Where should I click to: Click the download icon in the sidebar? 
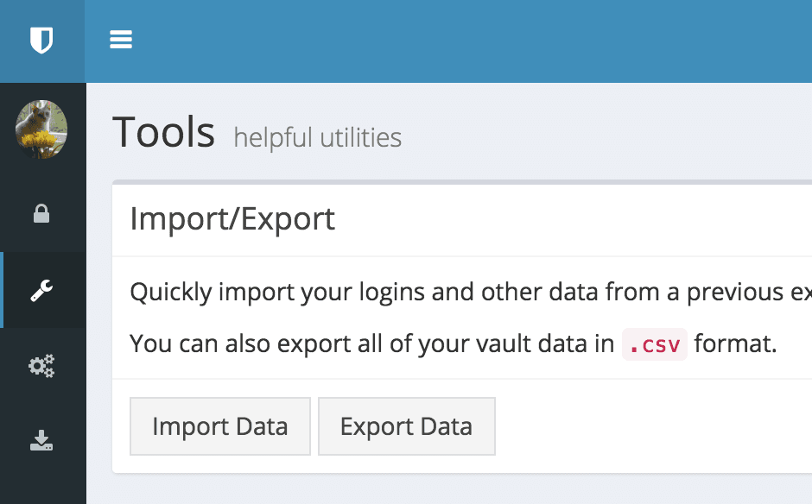coord(41,442)
